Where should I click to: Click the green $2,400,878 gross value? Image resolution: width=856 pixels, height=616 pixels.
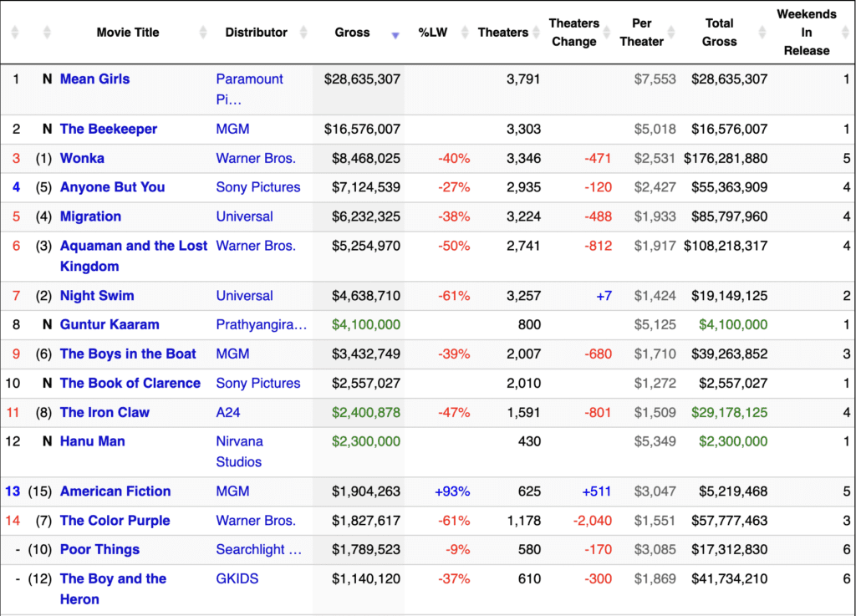366,413
